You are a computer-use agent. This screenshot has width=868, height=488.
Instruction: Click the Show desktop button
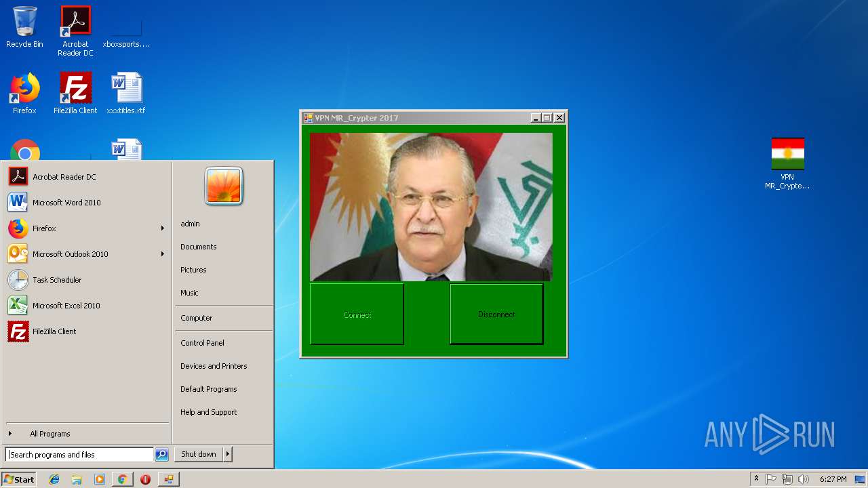pos(861,479)
